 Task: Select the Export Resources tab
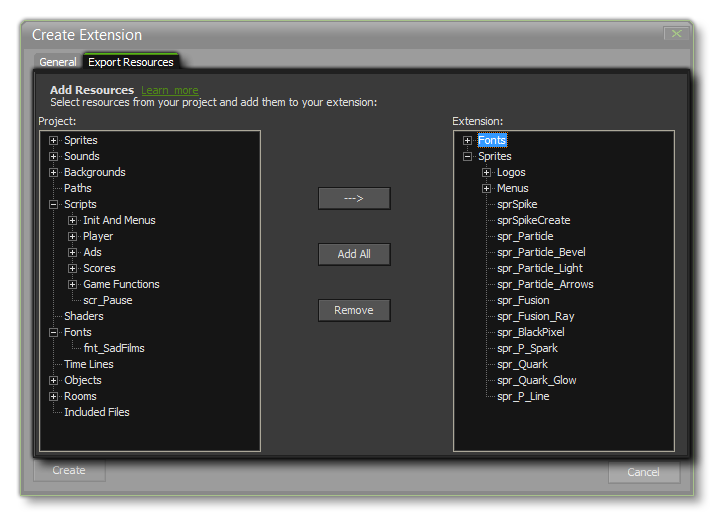click(130, 62)
